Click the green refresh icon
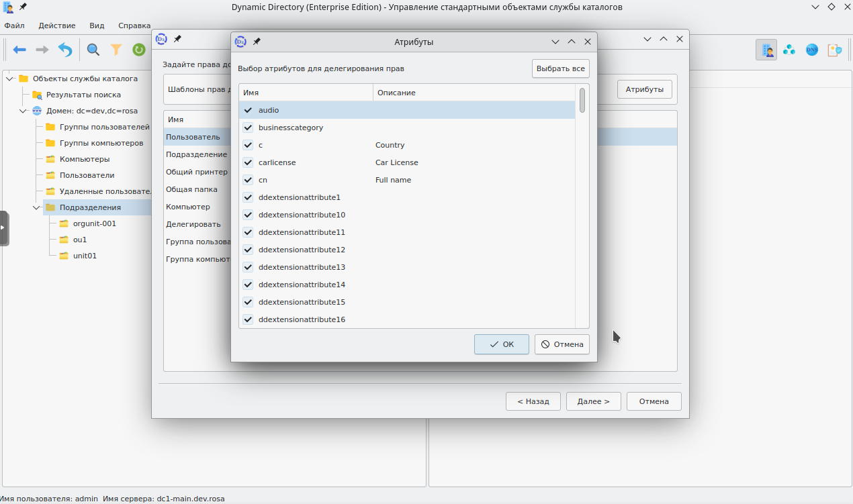Viewport: 853px width, 504px height. [x=139, y=50]
